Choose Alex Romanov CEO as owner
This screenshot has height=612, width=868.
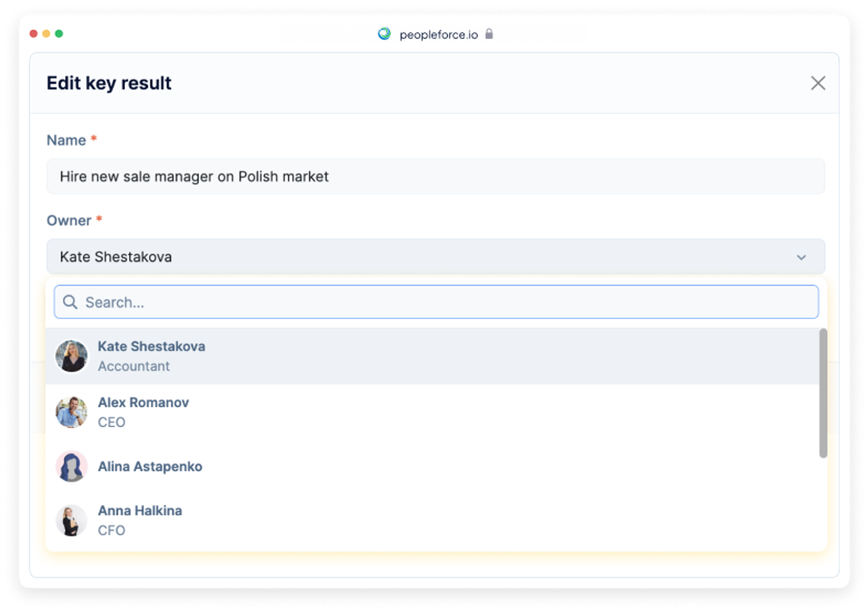tap(433, 412)
